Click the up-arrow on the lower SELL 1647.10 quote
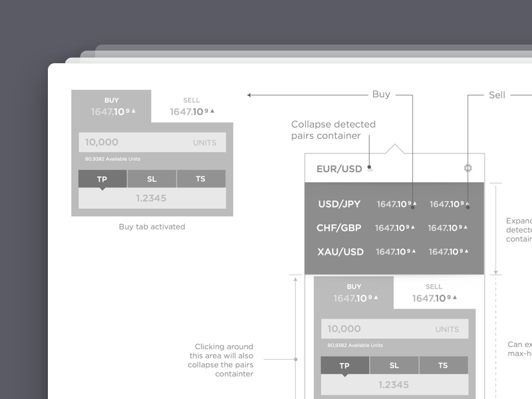This screenshot has width=532, height=399. 454,298
